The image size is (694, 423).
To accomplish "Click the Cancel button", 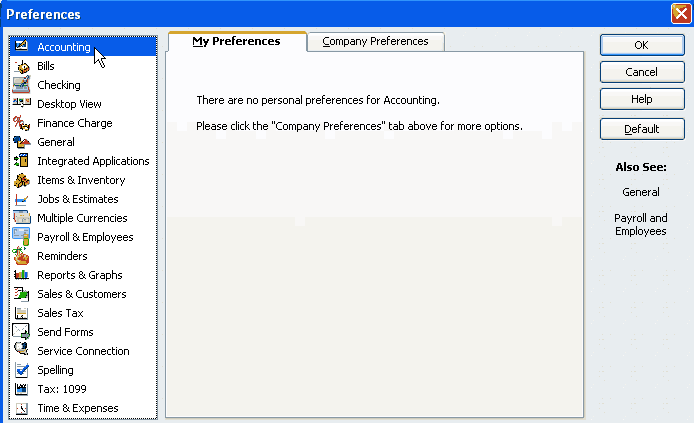I will pyautogui.click(x=641, y=72).
